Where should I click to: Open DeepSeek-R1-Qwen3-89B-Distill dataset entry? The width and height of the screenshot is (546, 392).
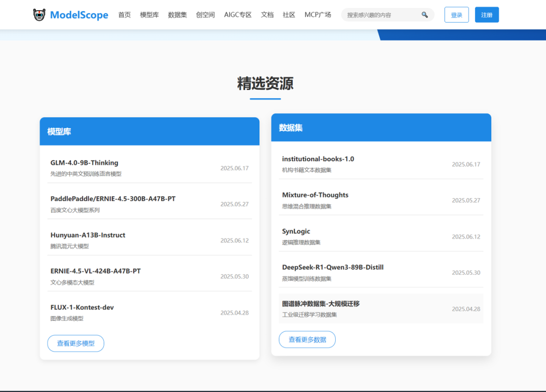(x=381, y=273)
